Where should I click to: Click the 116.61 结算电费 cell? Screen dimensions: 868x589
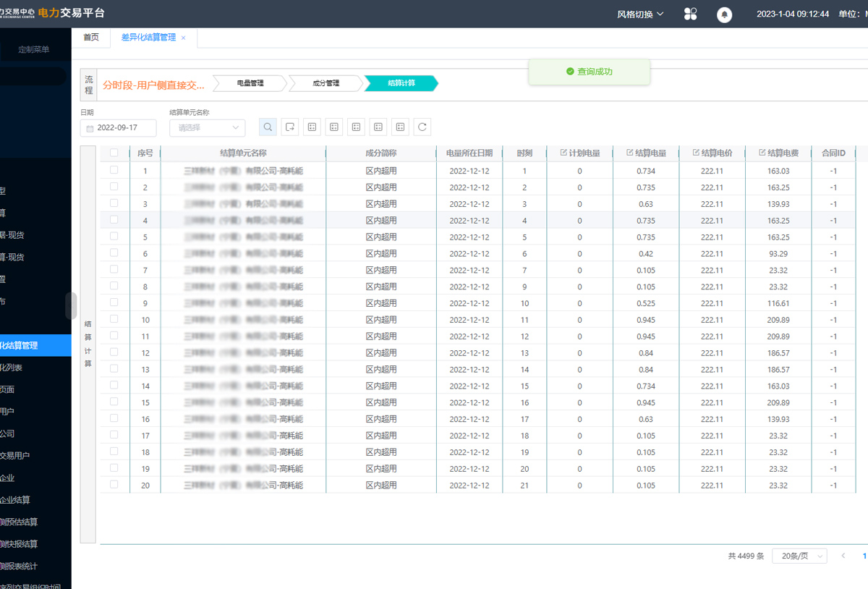[778, 303]
